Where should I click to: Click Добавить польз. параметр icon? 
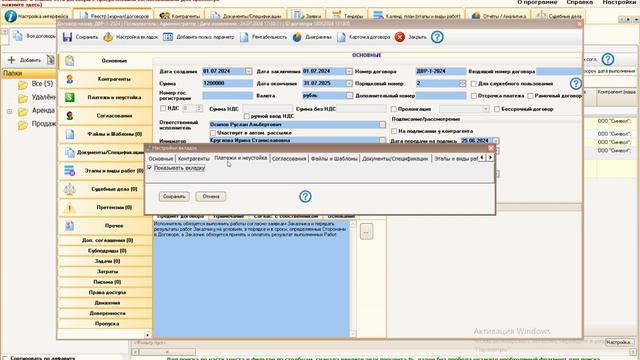(x=168, y=37)
